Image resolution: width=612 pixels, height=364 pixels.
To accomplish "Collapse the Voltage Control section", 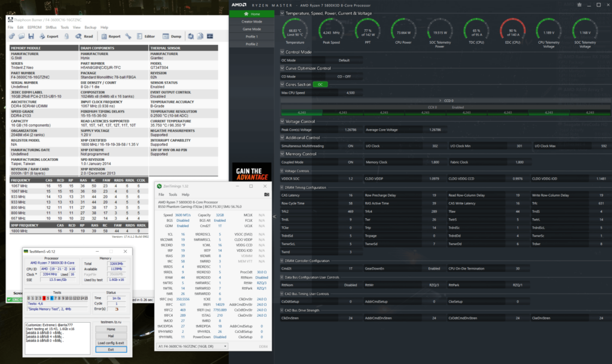I will [x=282, y=121].
